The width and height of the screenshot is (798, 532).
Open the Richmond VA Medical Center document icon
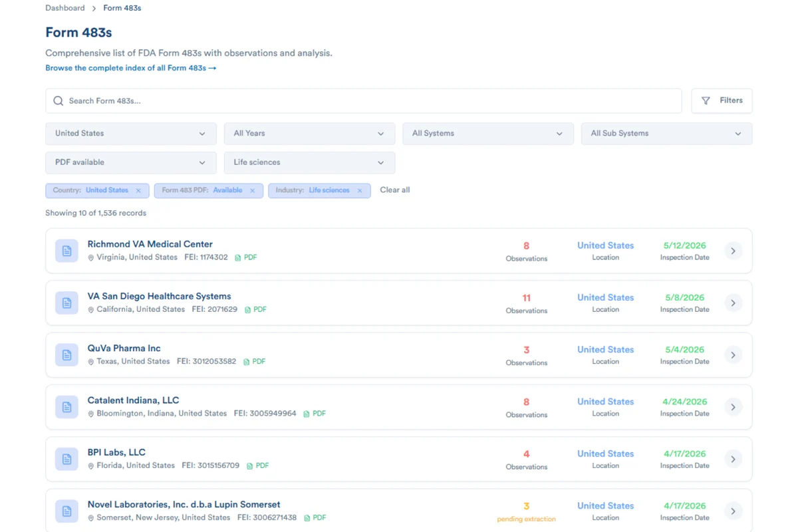point(66,251)
